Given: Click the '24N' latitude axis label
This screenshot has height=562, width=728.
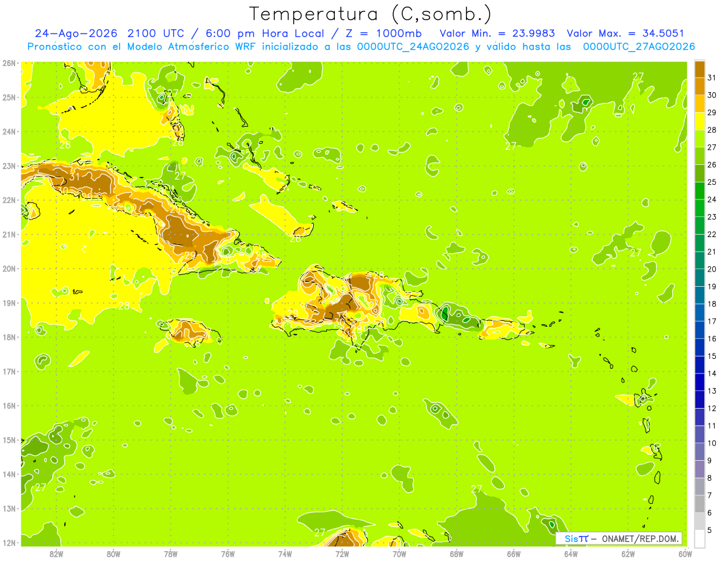Looking at the screenshot, I should (x=9, y=132).
